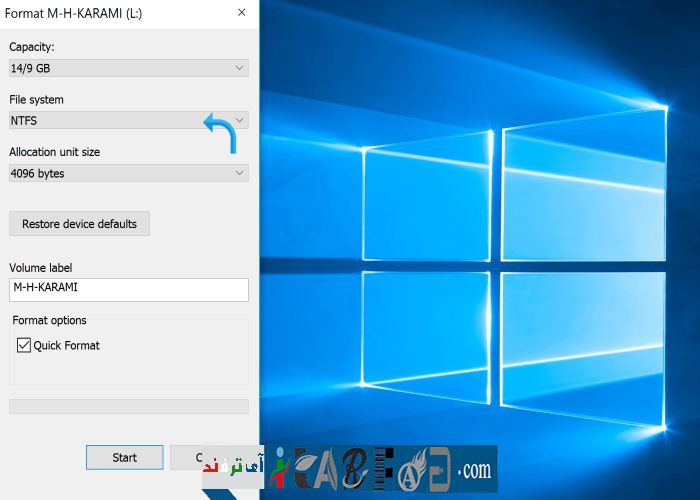Click the blue curved arrow annotation
The image size is (700, 500).
click(222, 130)
